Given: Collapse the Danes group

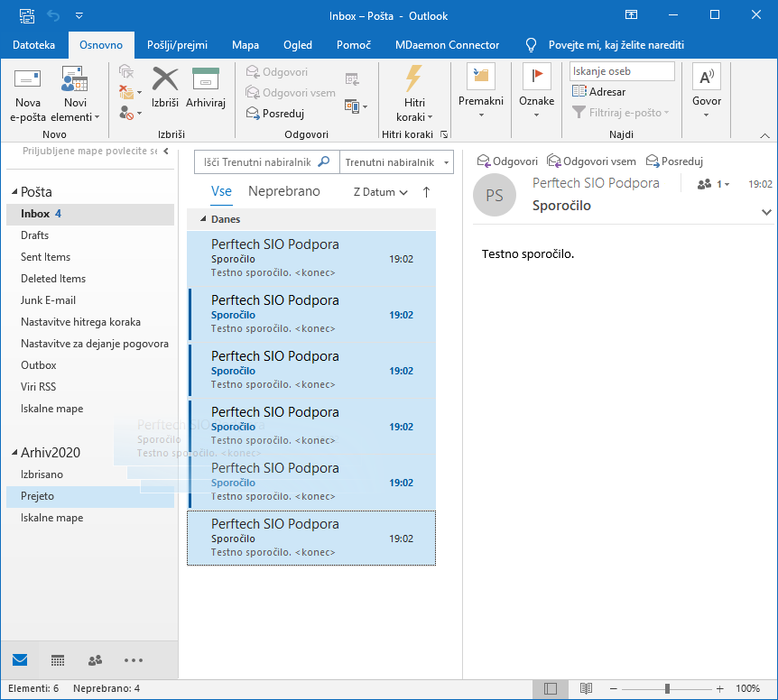Looking at the screenshot, I should 203,218.
